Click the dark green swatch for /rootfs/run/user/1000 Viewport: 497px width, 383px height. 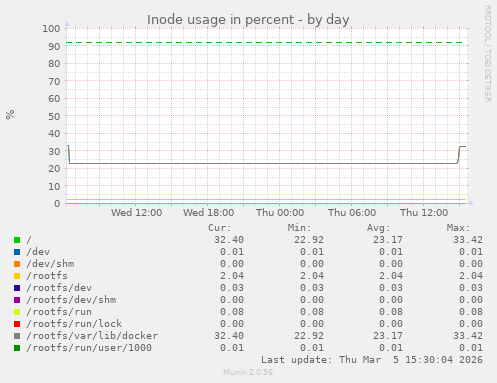[17, 348]
